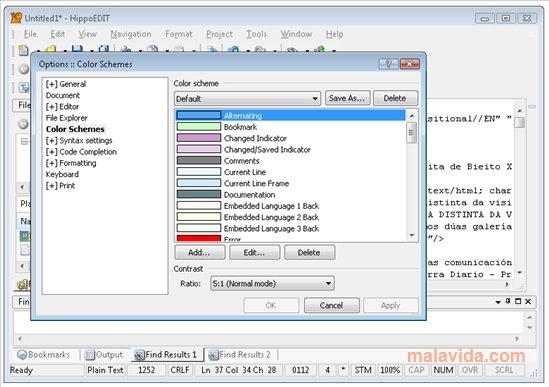Select File Explorer in the options tree
The height and width of the screenshot is (387, 549).
pyautogui.click(x=67, y=118)
